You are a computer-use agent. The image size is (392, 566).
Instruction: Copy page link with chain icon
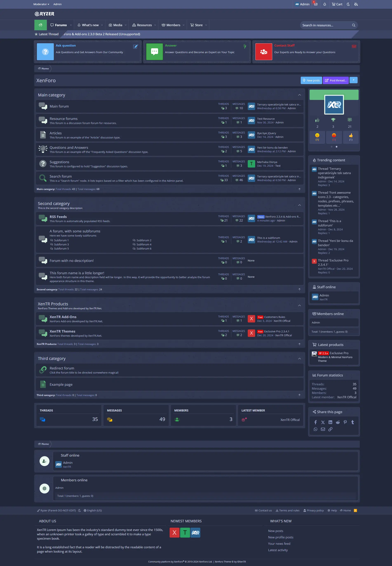click(330, 429)
